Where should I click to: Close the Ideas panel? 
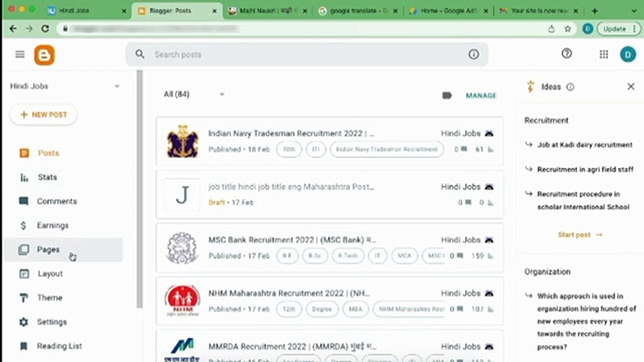coord(631,86)
